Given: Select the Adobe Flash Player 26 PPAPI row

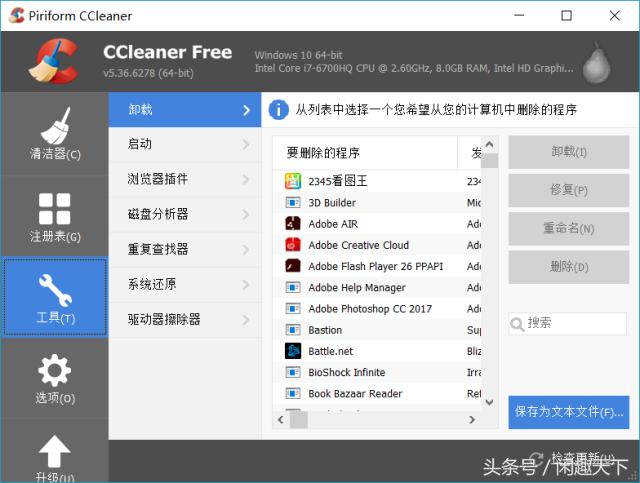Looking at the screenshot, I should click(x=377, y=266).
